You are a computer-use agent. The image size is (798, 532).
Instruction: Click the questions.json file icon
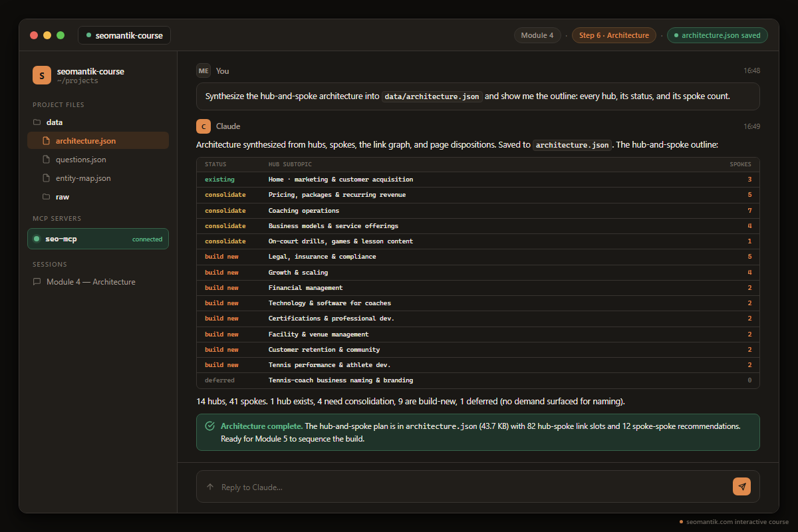pos(47,160)
